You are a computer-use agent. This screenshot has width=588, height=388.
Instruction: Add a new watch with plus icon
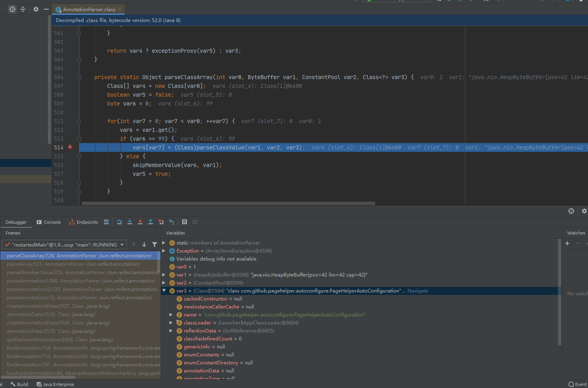coord(567,243)
